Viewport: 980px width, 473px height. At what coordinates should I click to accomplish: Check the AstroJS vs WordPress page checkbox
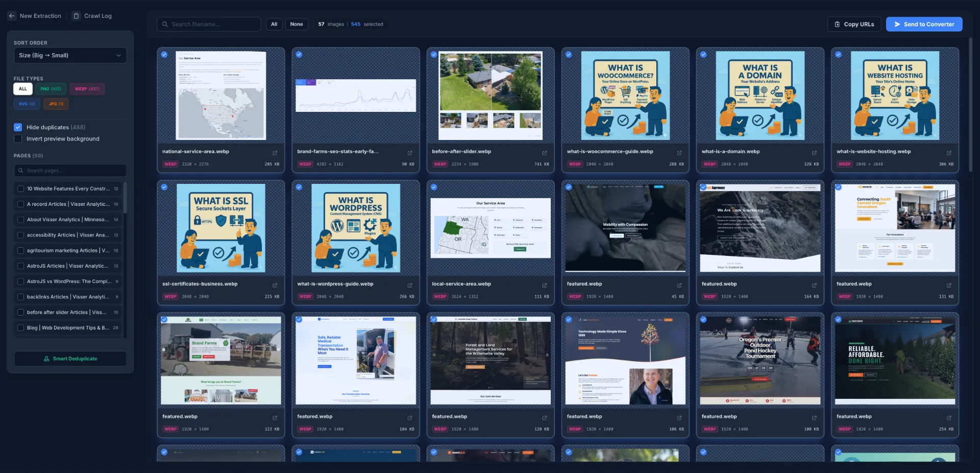(x=20, y=281)
